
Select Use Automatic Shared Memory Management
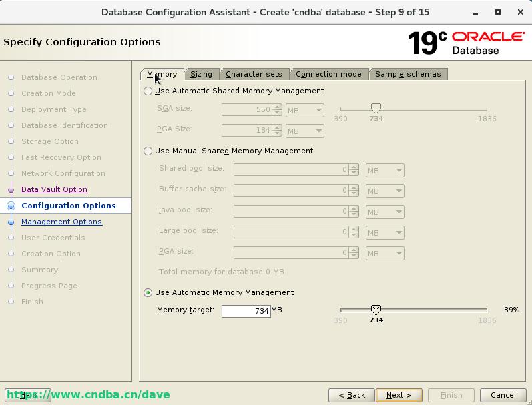click(148, 91)
